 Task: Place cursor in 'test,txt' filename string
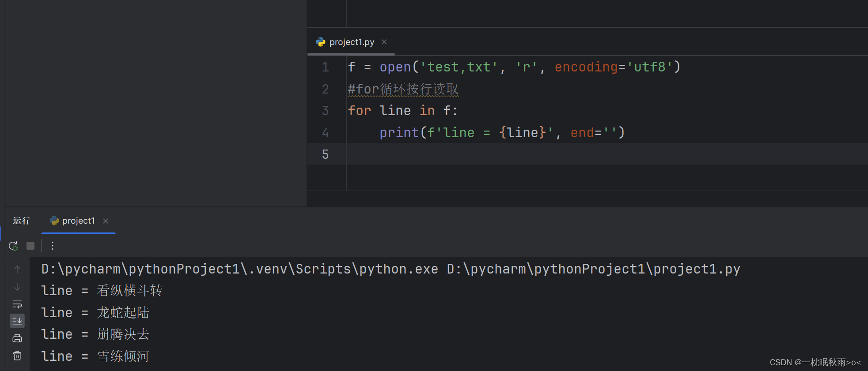459,67
